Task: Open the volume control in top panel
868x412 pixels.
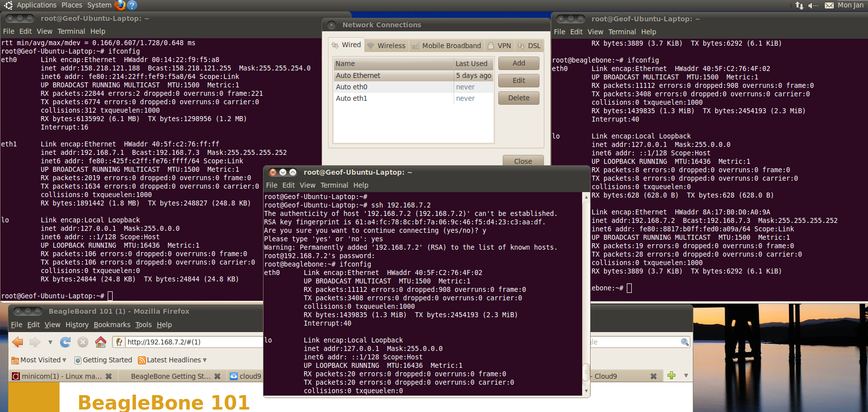Action: click(x=813, y=5)
